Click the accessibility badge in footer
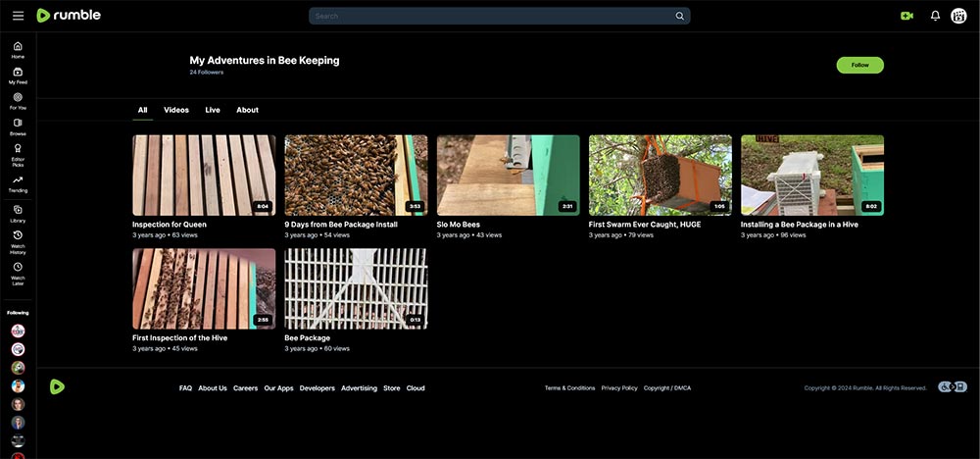This screenshot has width=980, height=459. coord(952,387)
